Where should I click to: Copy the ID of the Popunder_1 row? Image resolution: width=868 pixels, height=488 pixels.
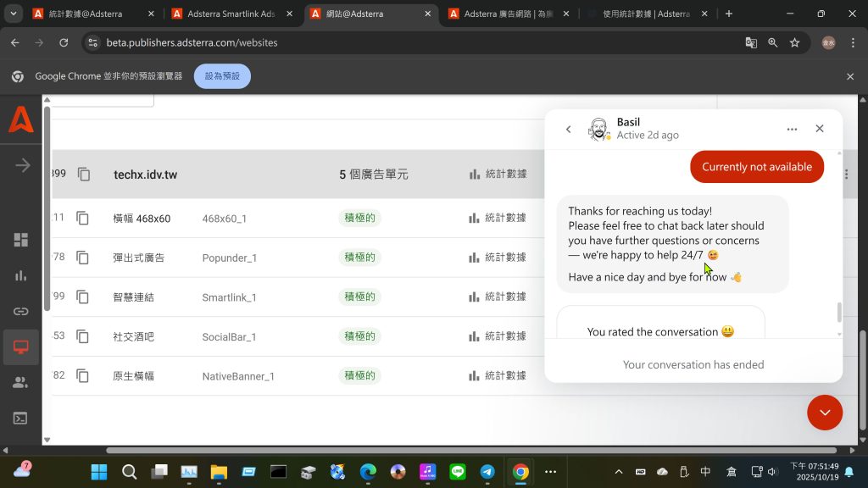83,258
